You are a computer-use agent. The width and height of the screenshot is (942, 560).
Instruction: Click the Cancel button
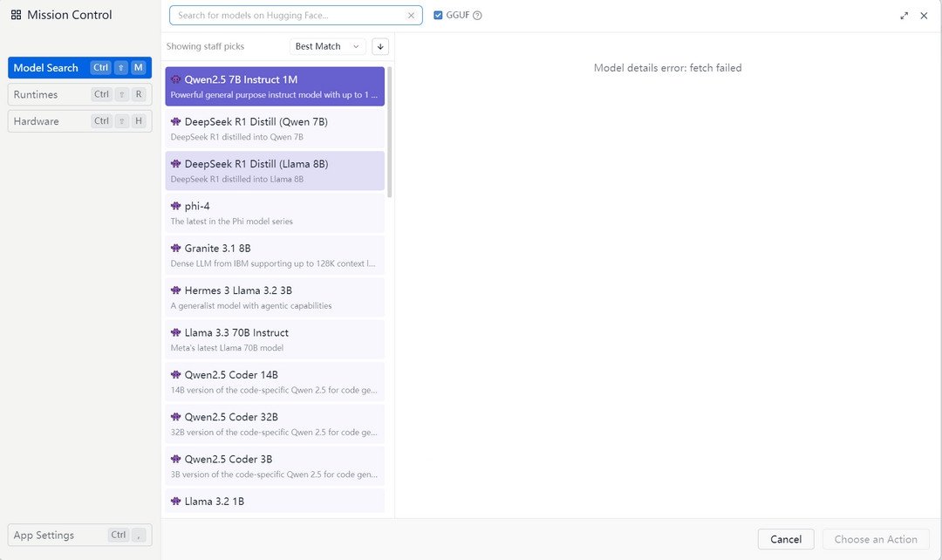point(786,539)
